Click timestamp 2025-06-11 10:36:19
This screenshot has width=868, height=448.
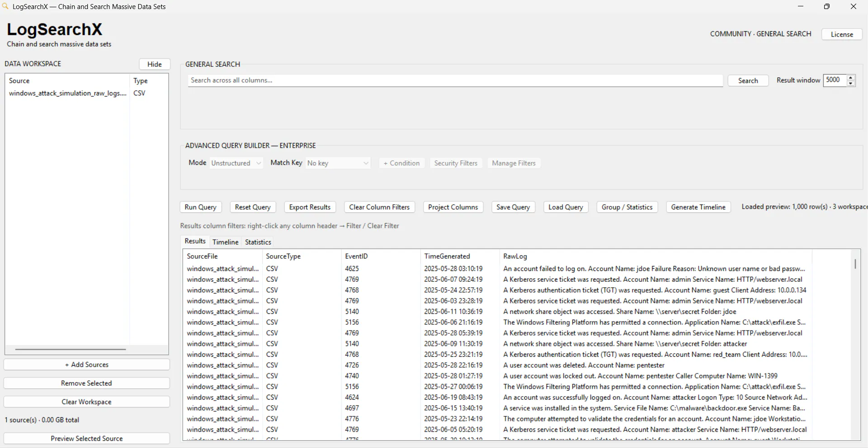tap(453, 311)
